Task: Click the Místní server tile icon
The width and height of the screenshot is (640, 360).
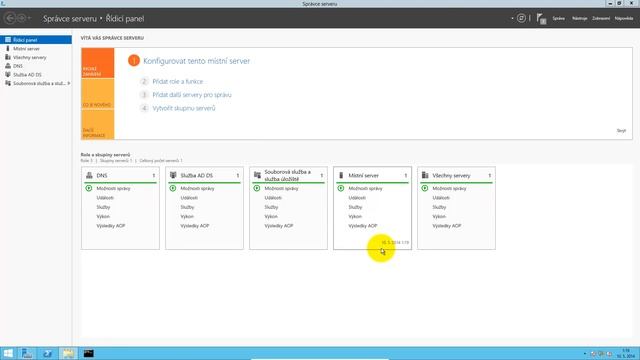Action: [x=341, y=175]
